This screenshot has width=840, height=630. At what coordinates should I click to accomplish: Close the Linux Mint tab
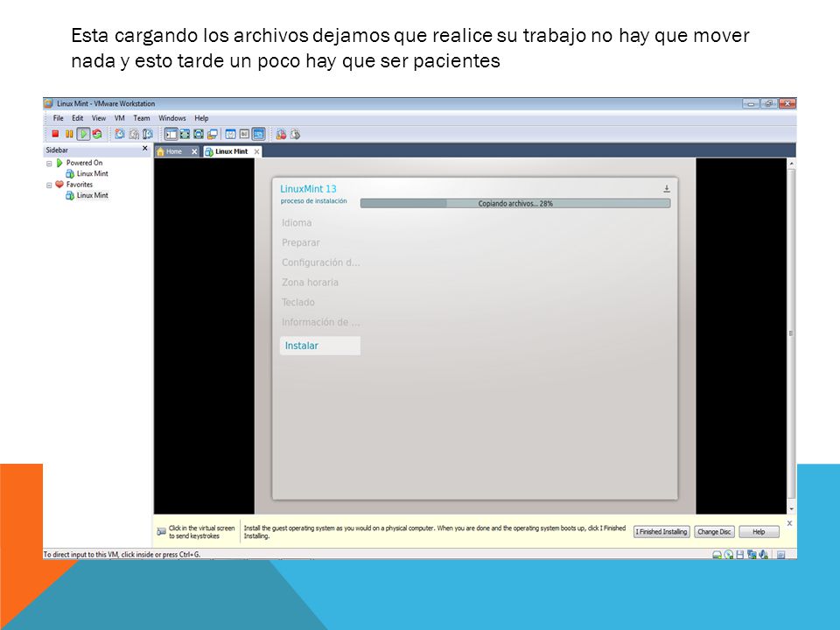pyautogui.click(x=256, y=151)
